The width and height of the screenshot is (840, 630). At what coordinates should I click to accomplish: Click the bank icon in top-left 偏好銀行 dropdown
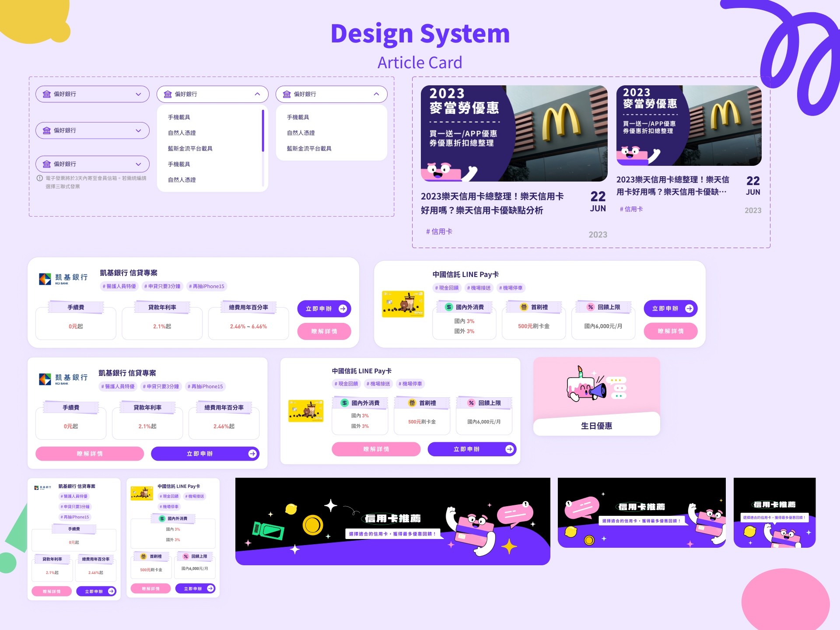pyautogui.click(x=47, y=94)
